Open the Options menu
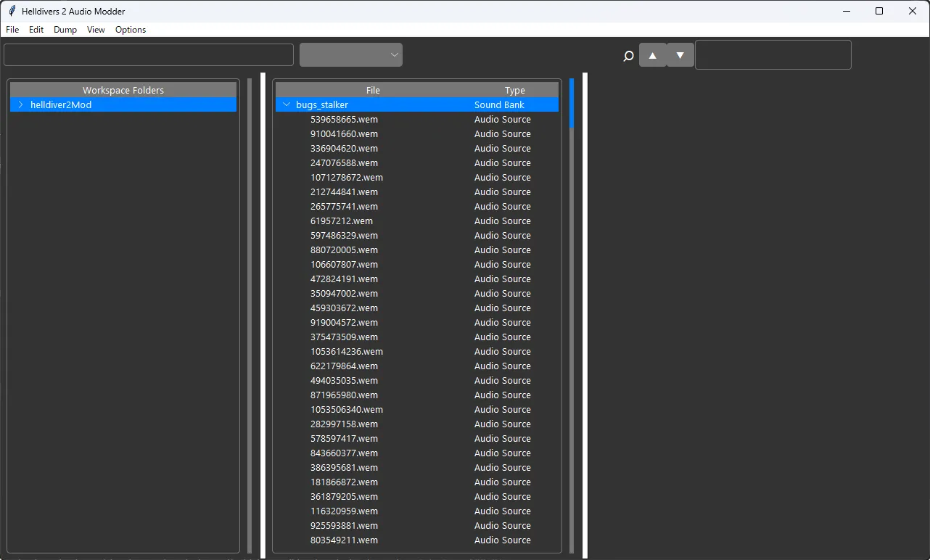The width and height of the screenshot is (930, 560). click(x=130, y=30)
